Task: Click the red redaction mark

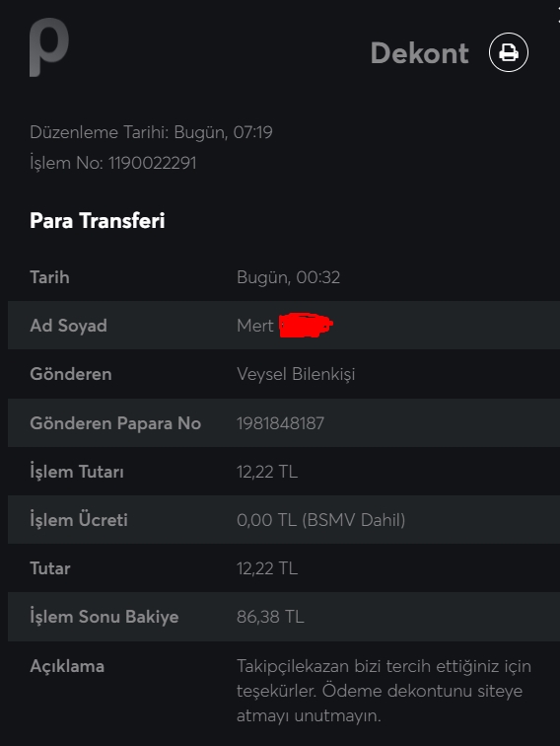Action: [306, 325]
